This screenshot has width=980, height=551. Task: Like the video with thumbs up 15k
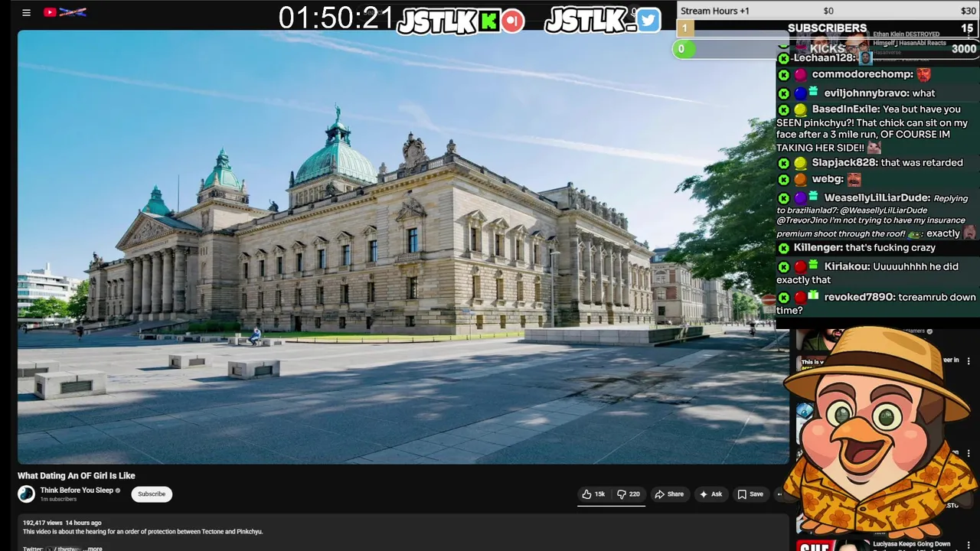[x=594, y=494]
